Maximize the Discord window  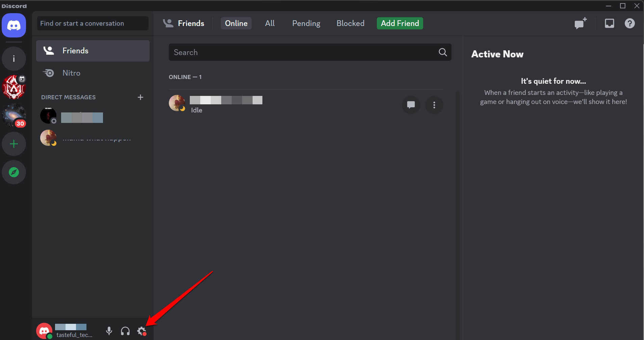pyautogui.click(x=623, y=6)
